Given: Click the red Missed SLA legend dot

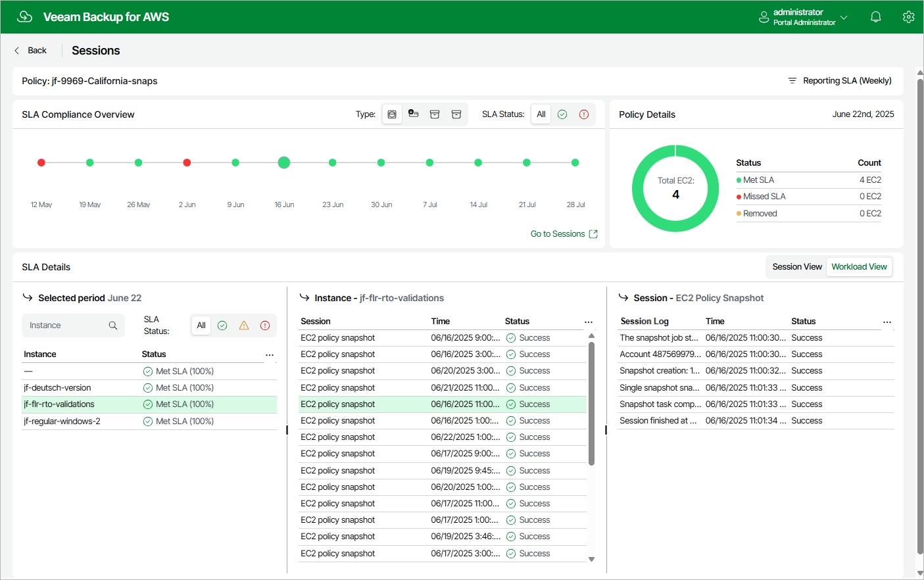Looking at the screenshot, I should click(739, 197).
